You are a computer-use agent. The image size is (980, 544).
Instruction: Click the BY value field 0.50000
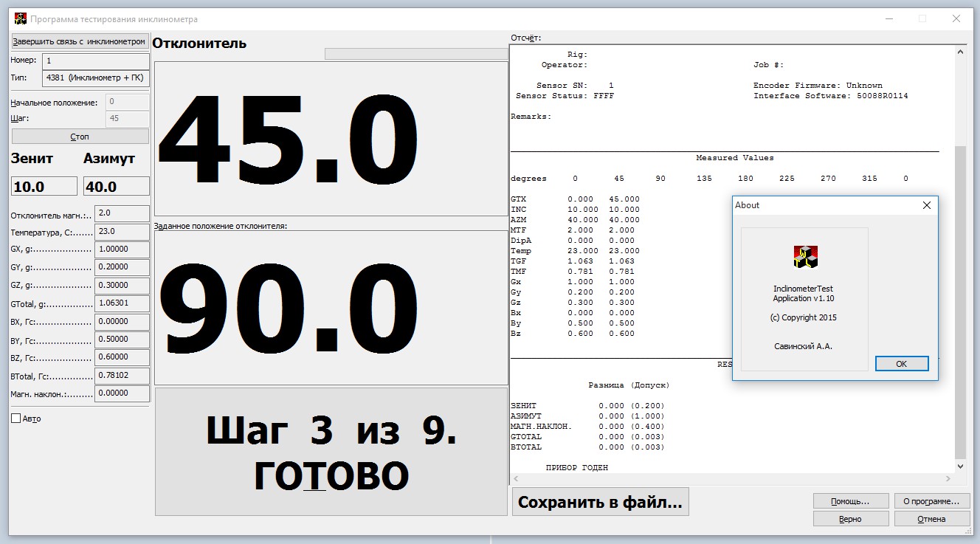pos(122,340)
